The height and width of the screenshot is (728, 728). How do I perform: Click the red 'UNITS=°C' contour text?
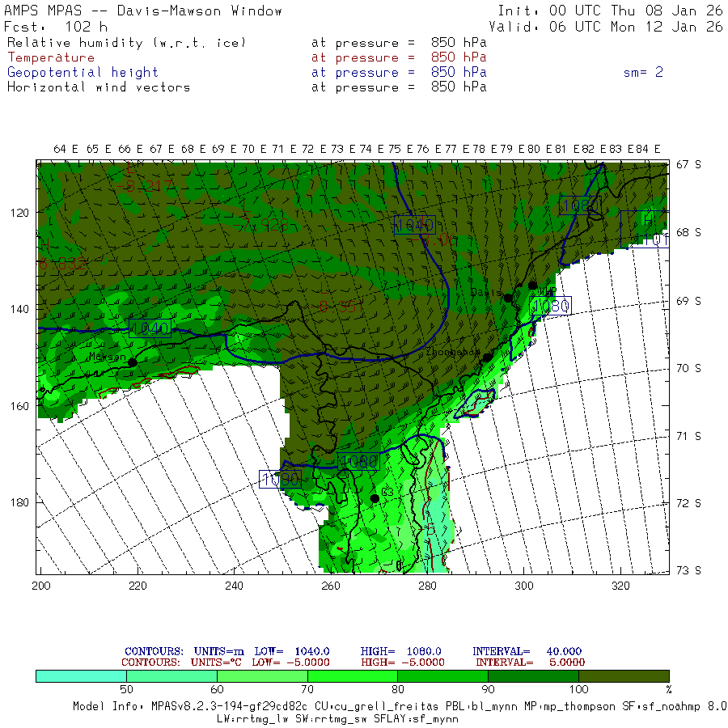coord(216,662)
